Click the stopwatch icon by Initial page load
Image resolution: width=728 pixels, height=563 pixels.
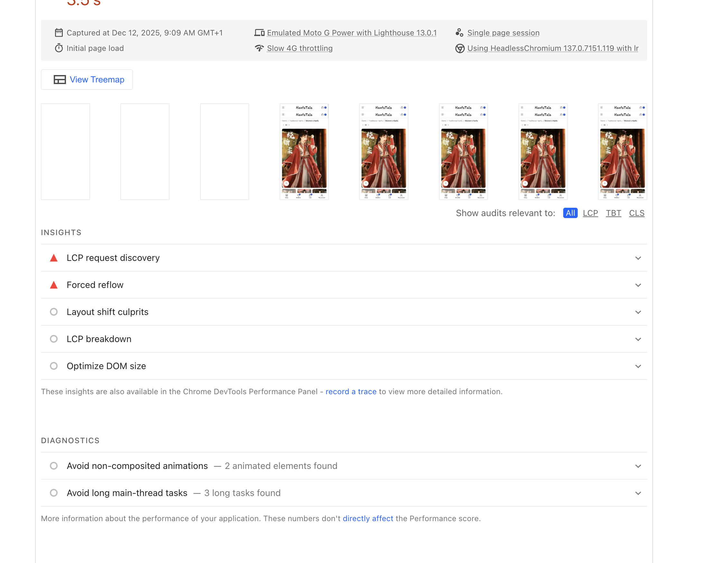click(59, 48)
